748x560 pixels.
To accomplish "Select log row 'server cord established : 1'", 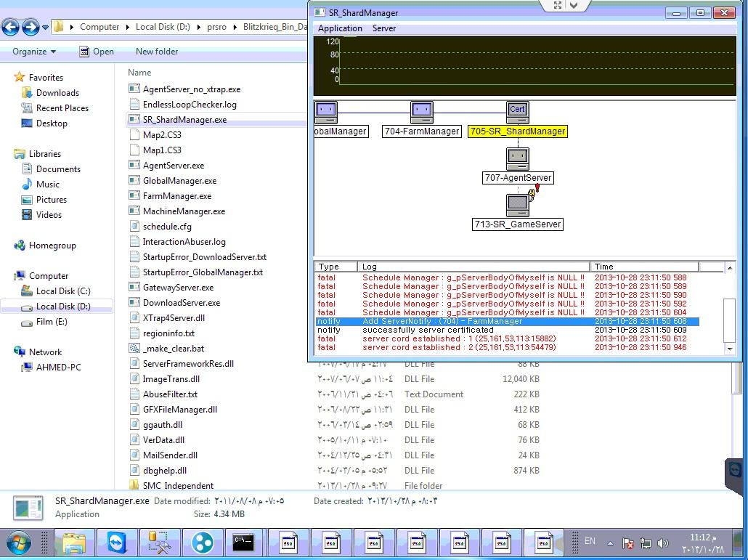I will point(507,338).
